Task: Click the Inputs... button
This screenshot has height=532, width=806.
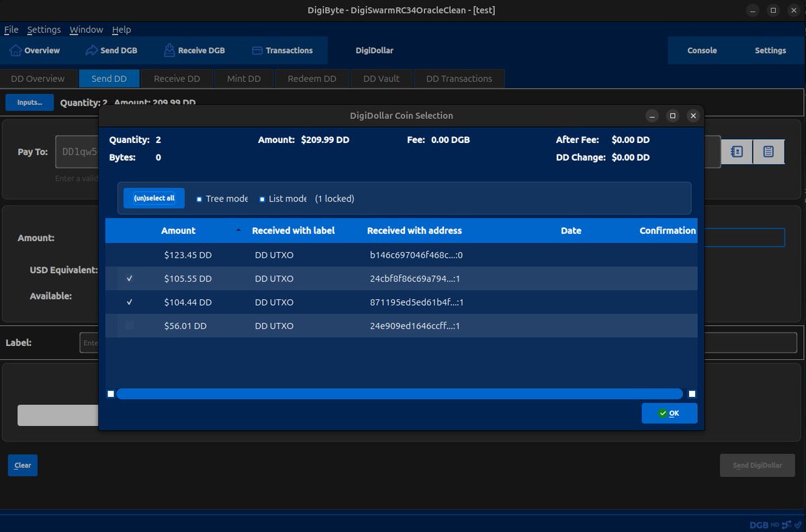Action: (30, 102)
